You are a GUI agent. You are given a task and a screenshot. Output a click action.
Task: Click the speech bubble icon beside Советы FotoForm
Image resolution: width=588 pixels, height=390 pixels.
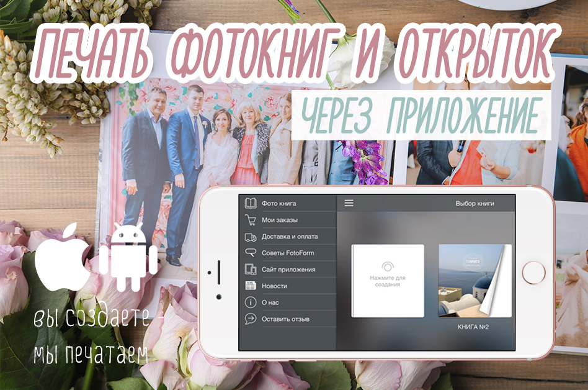251,253
